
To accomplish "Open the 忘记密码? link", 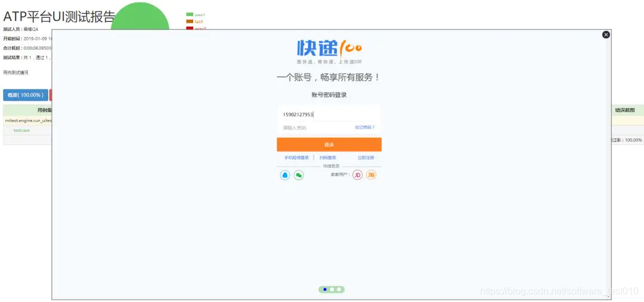I will pyautogui.click(x=365, y=127).
